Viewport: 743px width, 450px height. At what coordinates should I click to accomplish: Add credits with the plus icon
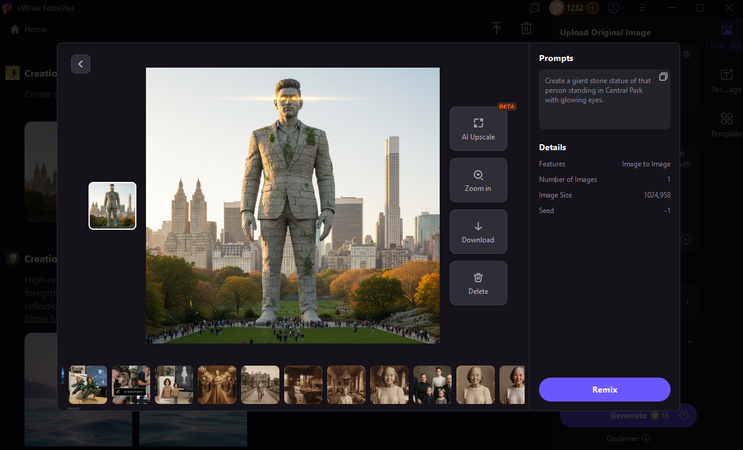593,8
